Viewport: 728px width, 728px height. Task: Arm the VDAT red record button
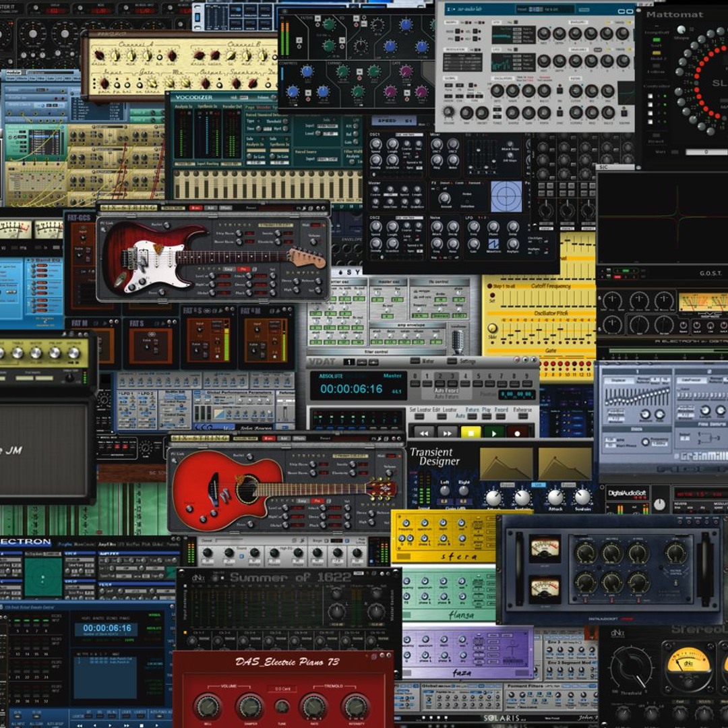pos(517,433)
